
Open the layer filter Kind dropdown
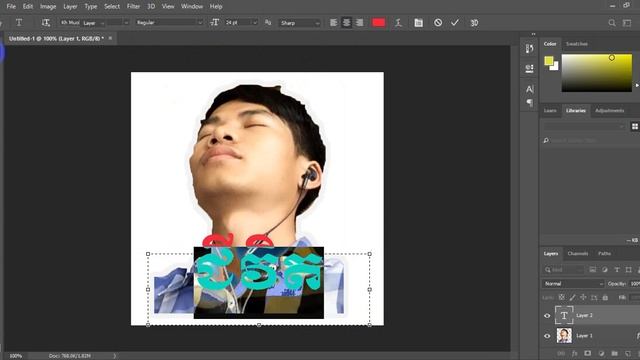click(564, 270)
